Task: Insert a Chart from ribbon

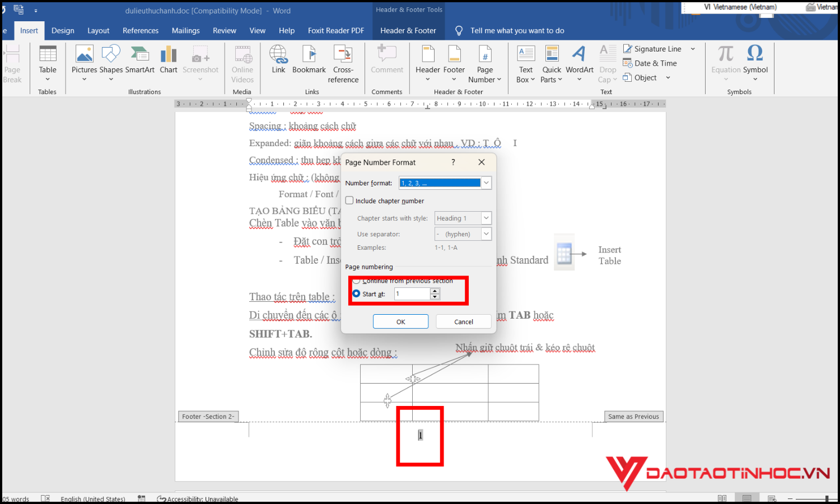Action: pos(168,54)
